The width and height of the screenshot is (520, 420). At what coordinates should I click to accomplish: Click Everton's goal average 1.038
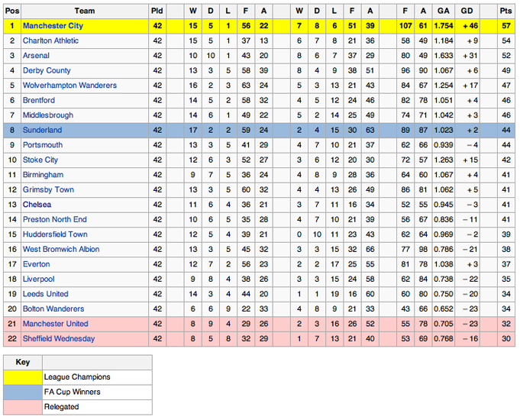[x=444, y=264]
